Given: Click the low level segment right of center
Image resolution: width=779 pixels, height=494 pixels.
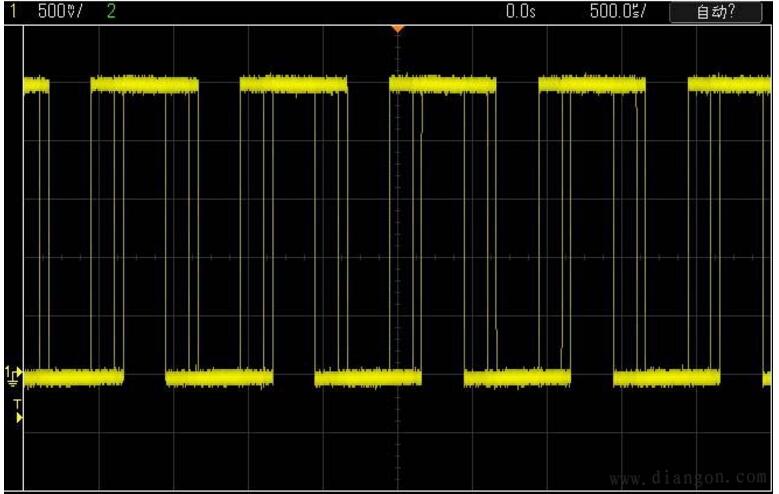Looking at the screenshot, I should point(516,377).
